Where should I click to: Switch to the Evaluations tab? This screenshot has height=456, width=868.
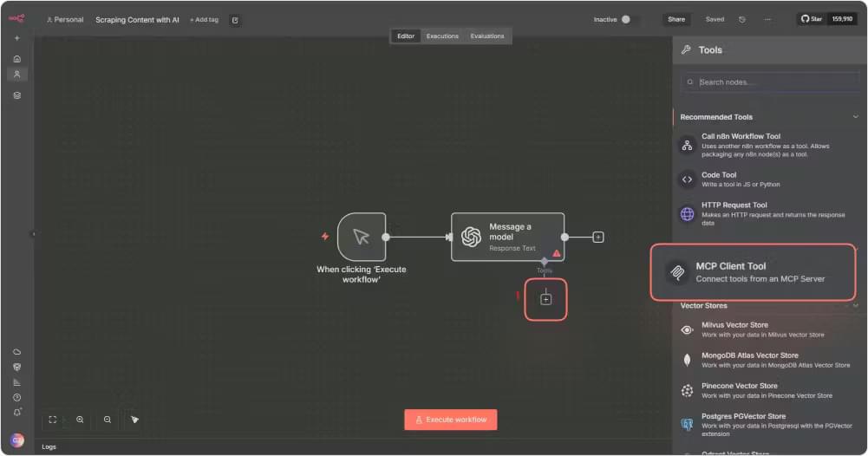pos(487,36)
